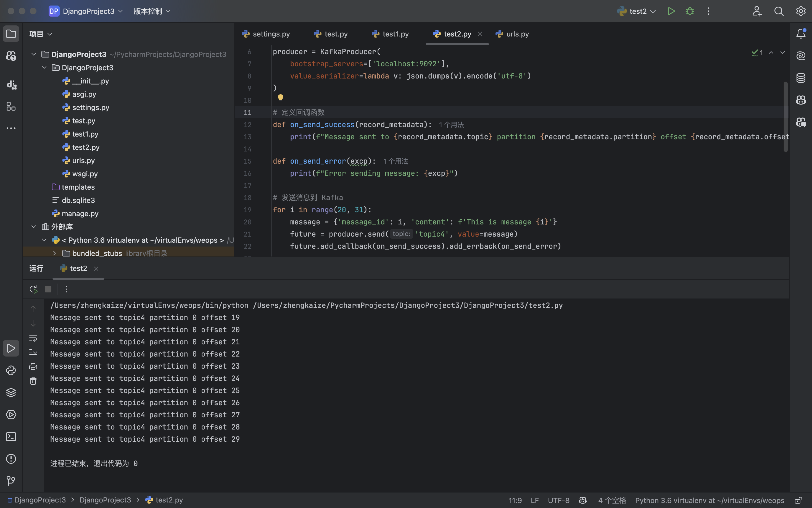Stop the running process square button

(x=48, y=289)
